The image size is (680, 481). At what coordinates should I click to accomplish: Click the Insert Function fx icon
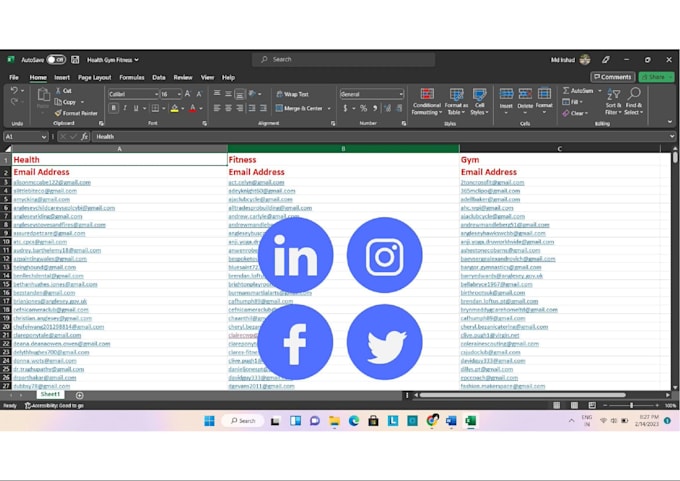click(x=85, y=137)
